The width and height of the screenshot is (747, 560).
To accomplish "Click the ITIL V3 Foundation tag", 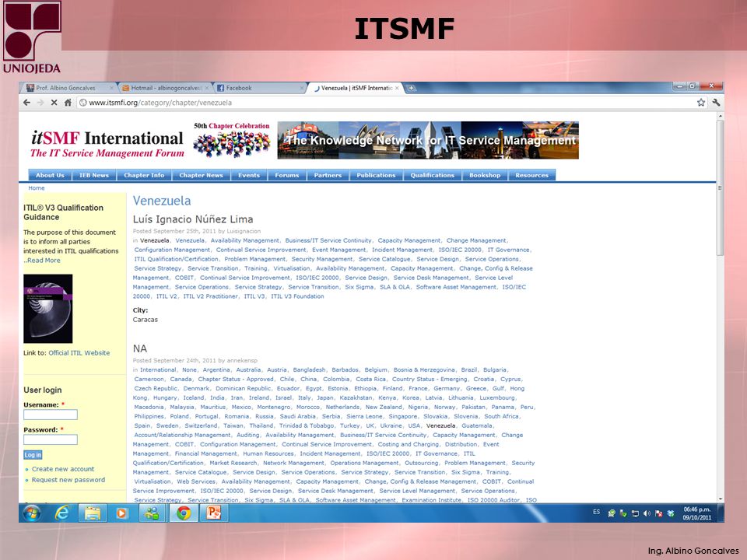I will point(297,296).
